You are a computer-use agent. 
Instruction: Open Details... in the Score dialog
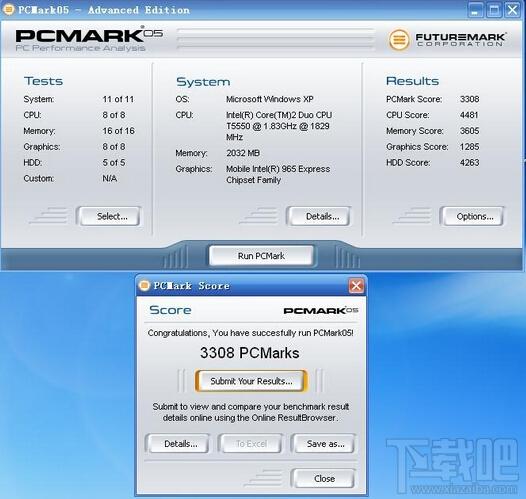pyautogui.click(x=179, y=444)
